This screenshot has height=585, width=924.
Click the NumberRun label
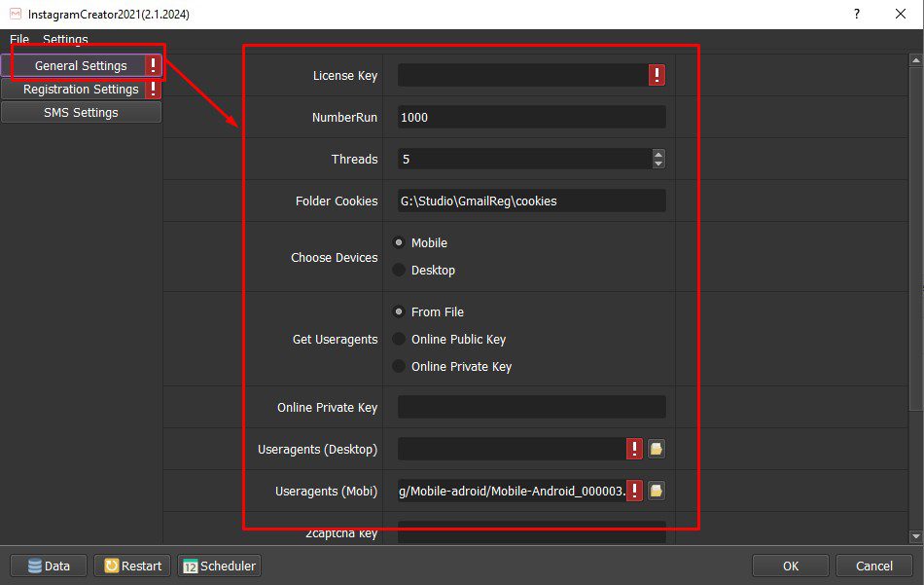[344, 118]
